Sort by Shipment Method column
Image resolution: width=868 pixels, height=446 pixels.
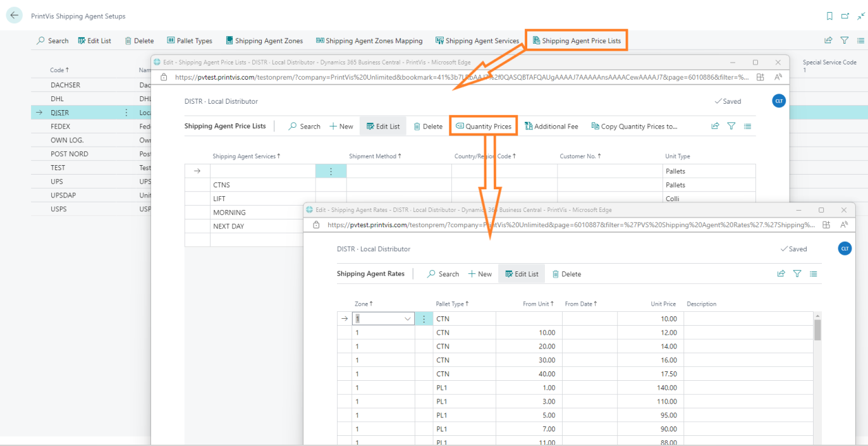[x=375, y=156]
